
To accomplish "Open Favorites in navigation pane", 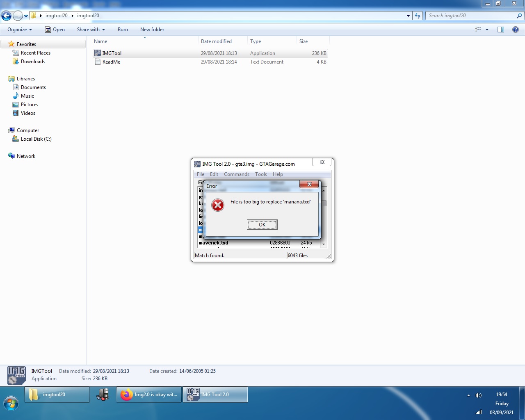I will click(26, 44).
